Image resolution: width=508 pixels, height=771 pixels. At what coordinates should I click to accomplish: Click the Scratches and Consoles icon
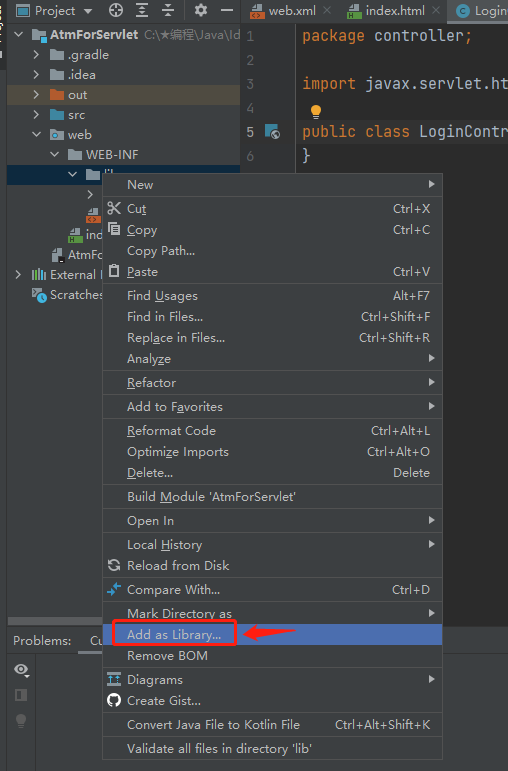pos(39,295)
